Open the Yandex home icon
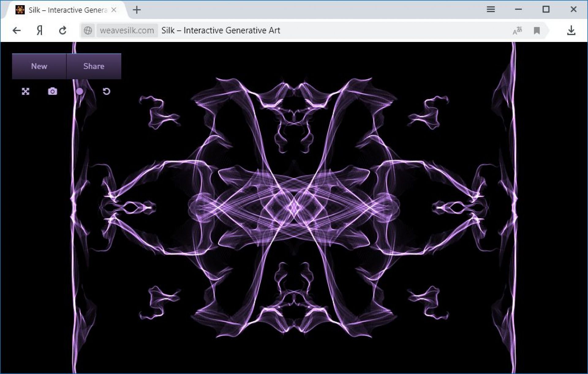This screenshot has height=374, width=588. pos(40,31)
